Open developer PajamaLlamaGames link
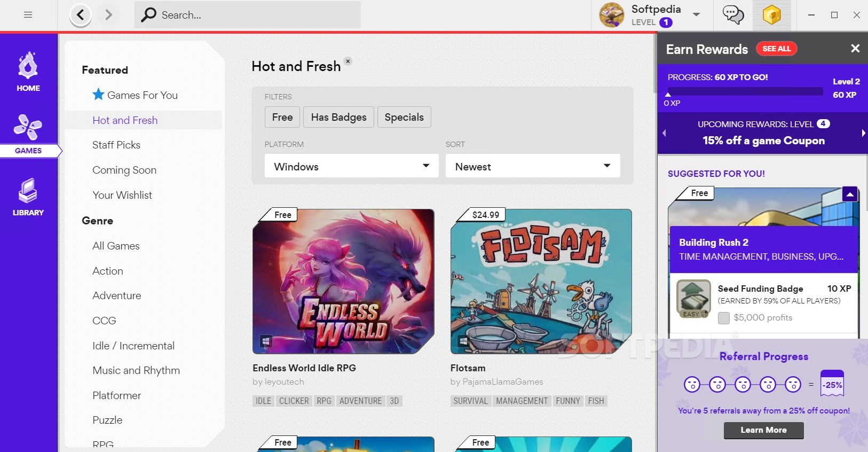The height and width of the screenshot is (452, 868). pos(503,382)
